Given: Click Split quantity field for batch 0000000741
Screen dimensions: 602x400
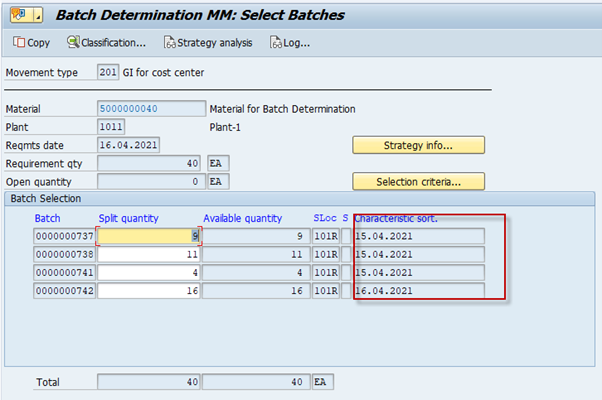Looking at the screenshot, I should [x=149, y=273].
